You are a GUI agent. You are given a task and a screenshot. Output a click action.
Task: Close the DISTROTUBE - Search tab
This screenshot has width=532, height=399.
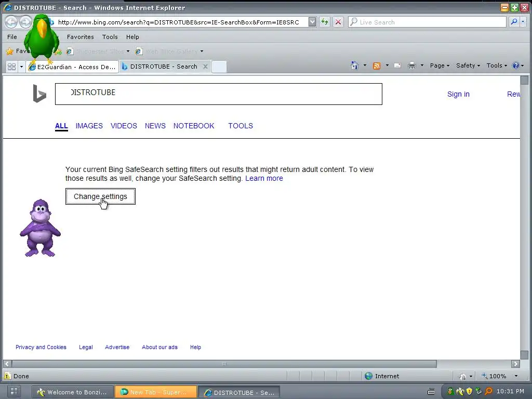(x=205, y=66)
